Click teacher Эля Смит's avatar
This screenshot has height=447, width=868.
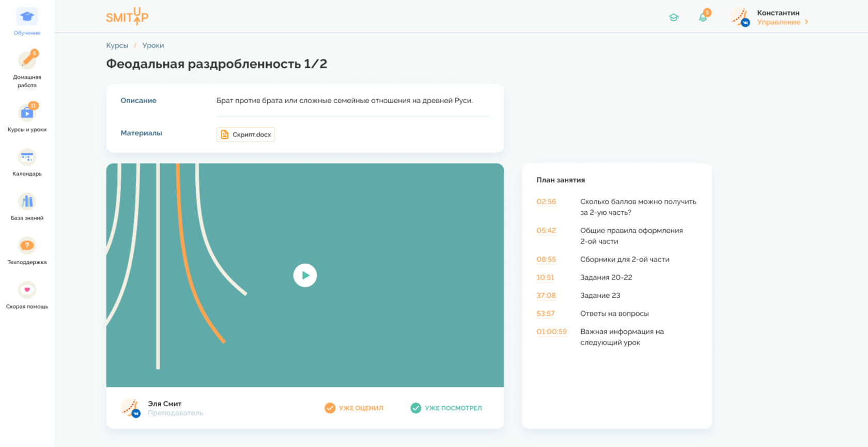tap(131, 408)
